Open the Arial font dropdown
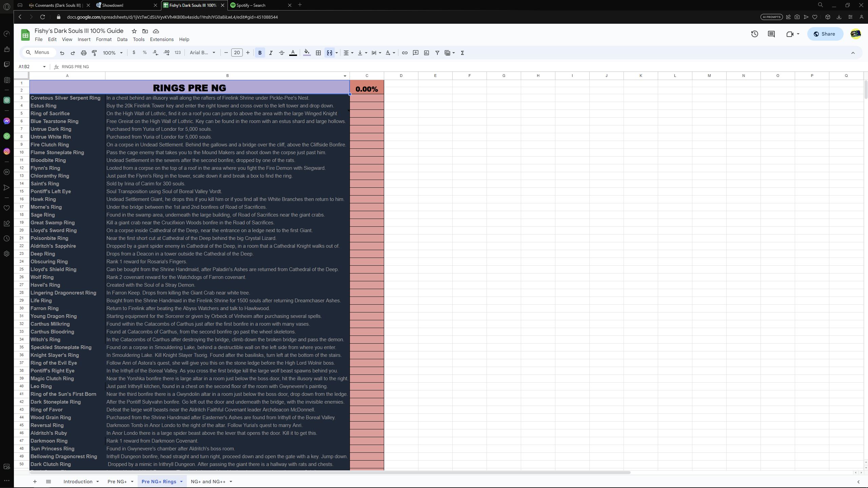 (202, 53)
